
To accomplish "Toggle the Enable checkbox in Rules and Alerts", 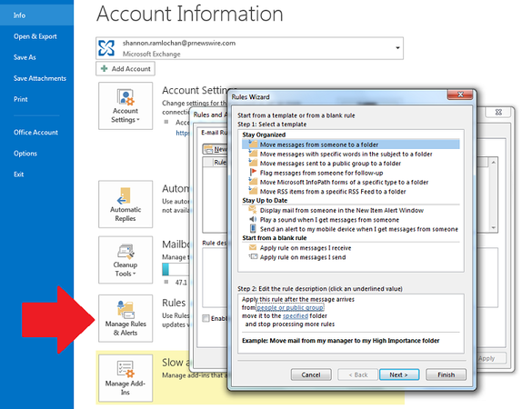I will point(206,318).
